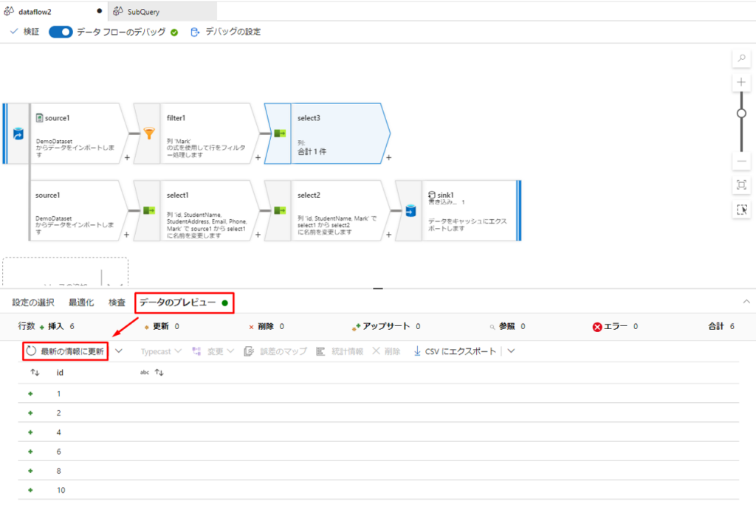Select the row with id 1
Viewport: 756px width, 532px height.
click(379, 394)
